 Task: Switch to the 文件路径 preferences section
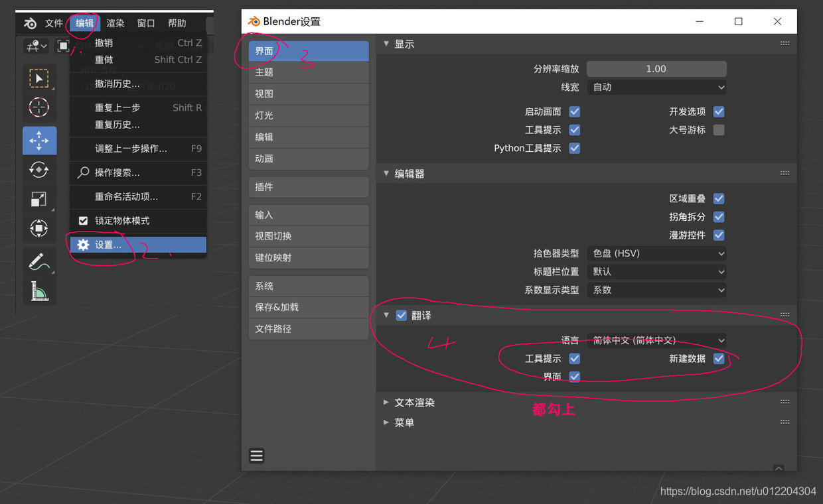(309, 329)
